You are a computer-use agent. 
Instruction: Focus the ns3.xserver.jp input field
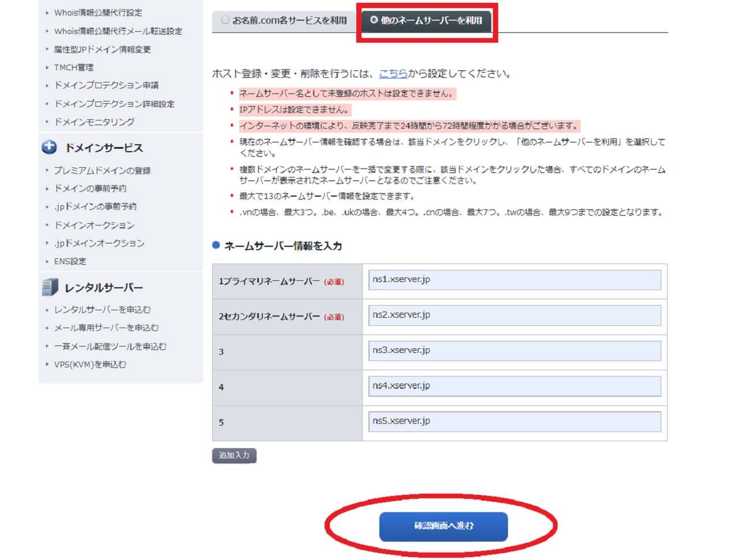point(514,351)
